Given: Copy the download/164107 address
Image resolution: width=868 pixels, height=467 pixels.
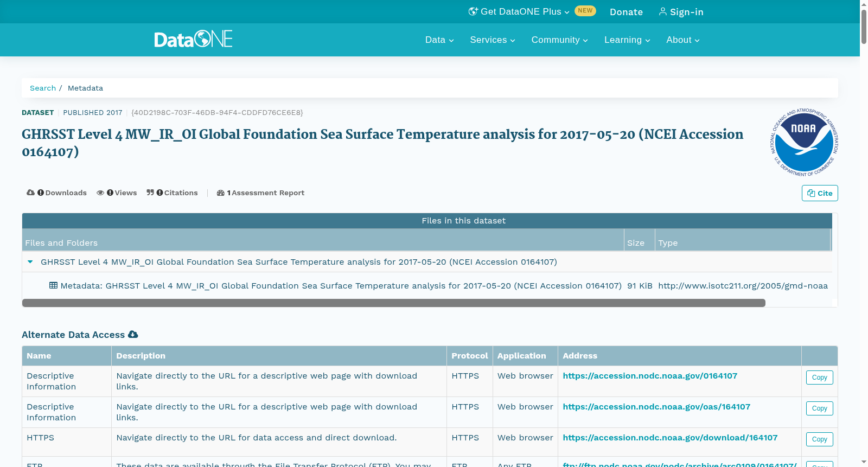Looking at the screenshot, I should click(819, 439).
